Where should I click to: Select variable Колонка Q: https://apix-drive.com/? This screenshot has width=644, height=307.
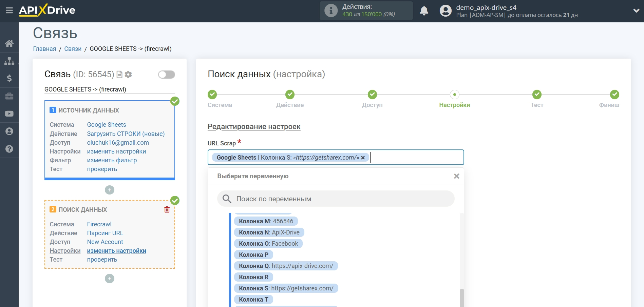[x=286, y=266]
